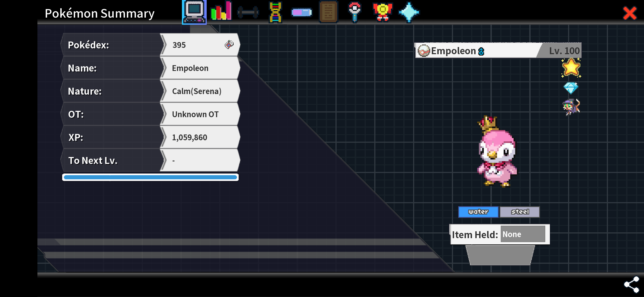Click the Nature: row label
Image resolution: width=644 pixels, height=297 pixels.
click(x=85, y=91)
